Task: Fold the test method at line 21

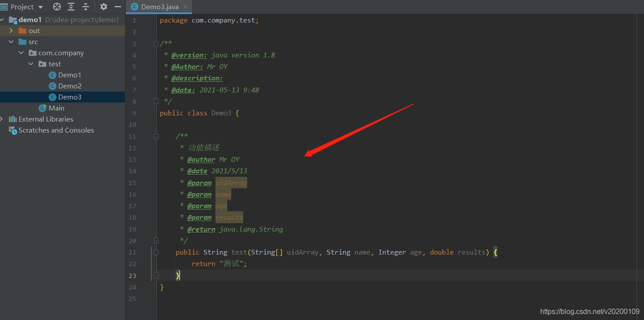Action: point(156,252)
